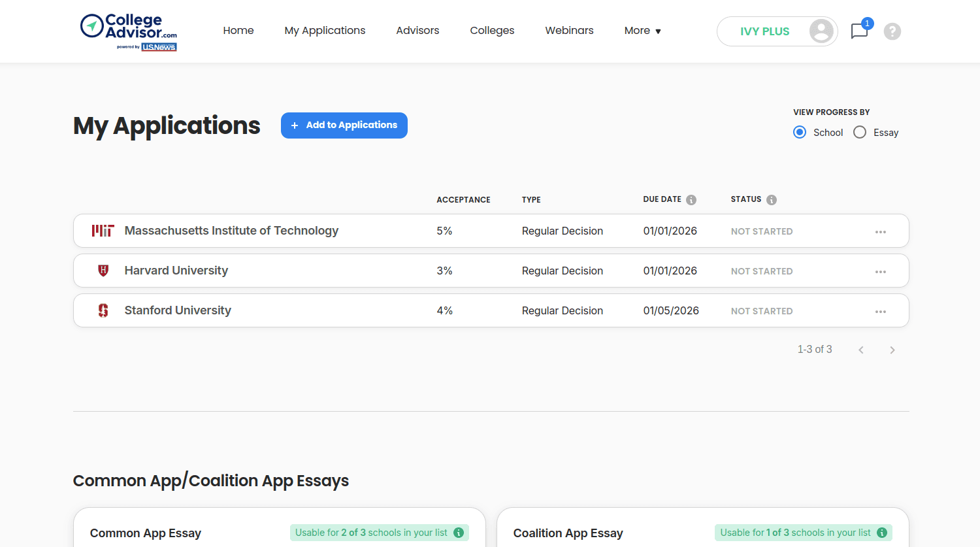Open the chat messages icon with notification badge
The height and width of the screenshot is (547, 980).
[860, 31]
